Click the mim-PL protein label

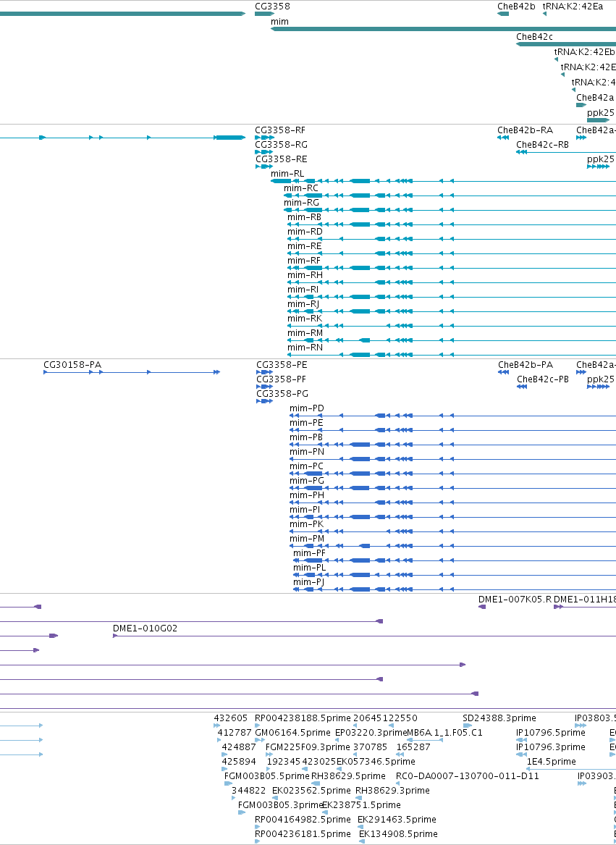310,568
